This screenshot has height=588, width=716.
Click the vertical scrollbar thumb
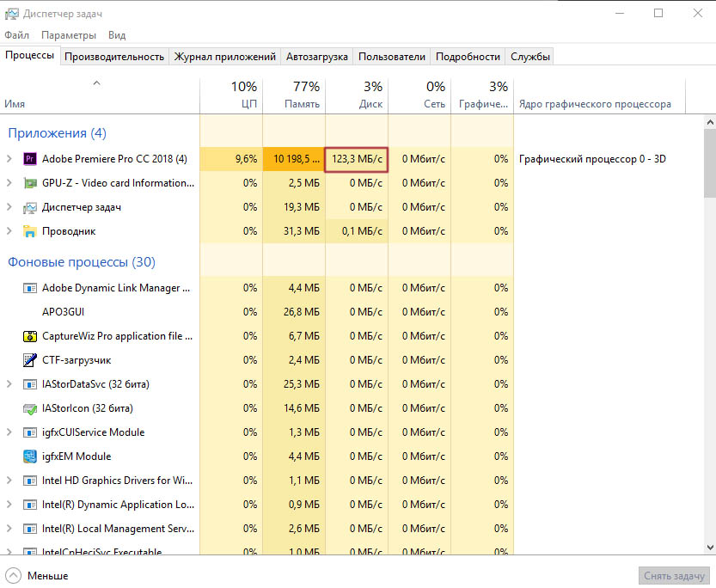(710, 163)
